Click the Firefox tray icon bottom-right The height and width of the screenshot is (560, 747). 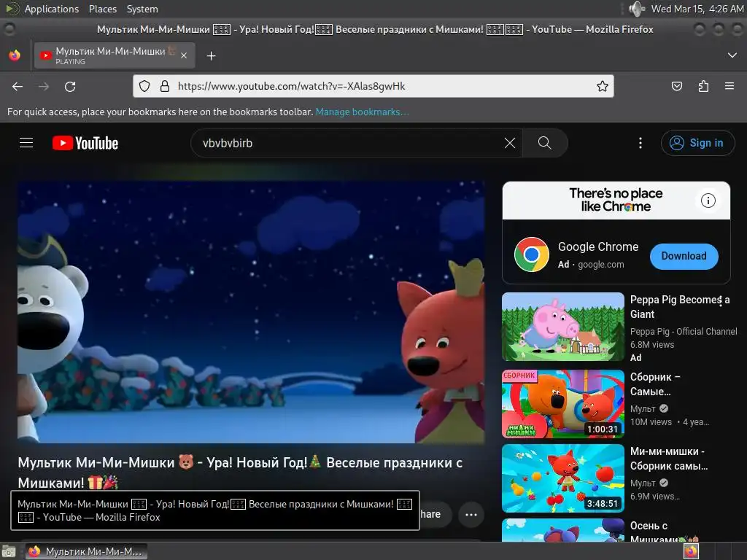coord(691,551)
